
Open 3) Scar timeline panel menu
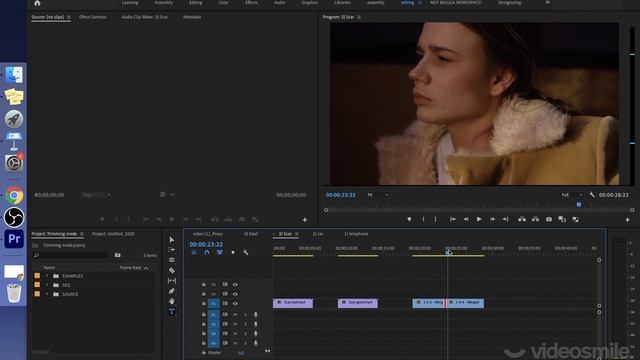[x=297, y=234]
